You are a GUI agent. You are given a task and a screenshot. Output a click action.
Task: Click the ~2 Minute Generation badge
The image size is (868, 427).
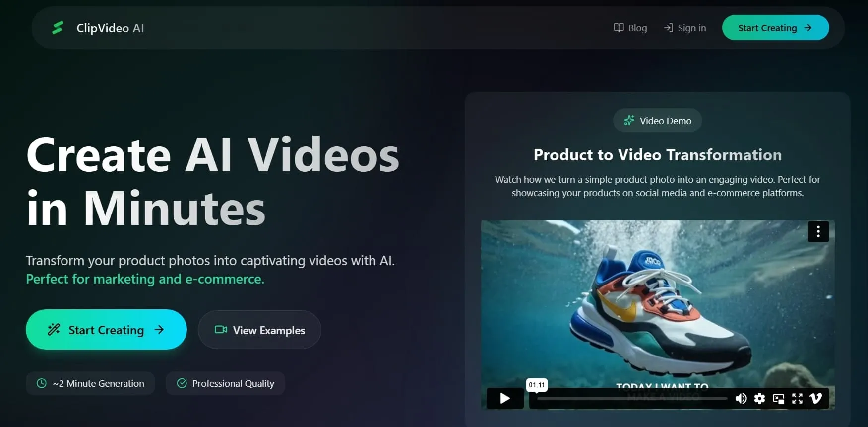click(x=90, y=383)
